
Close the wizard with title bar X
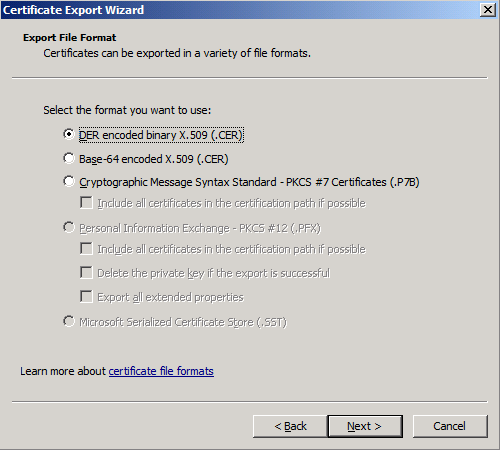coord(488,10)
